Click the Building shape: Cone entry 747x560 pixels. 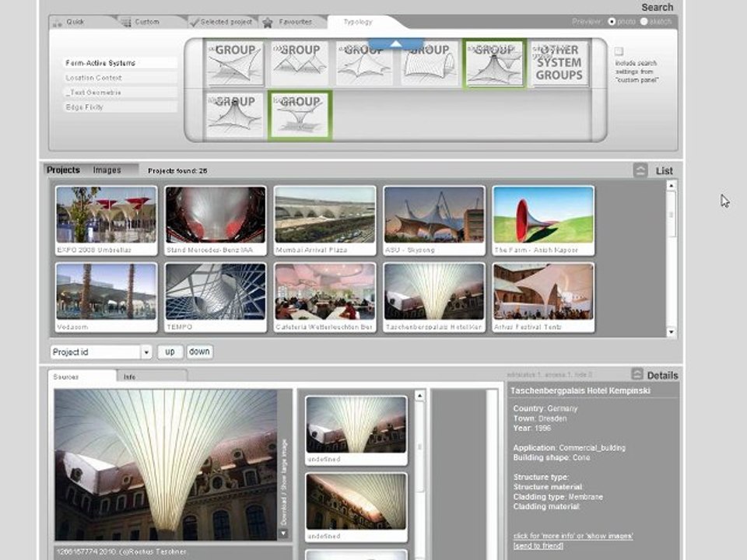pos(552,457)
